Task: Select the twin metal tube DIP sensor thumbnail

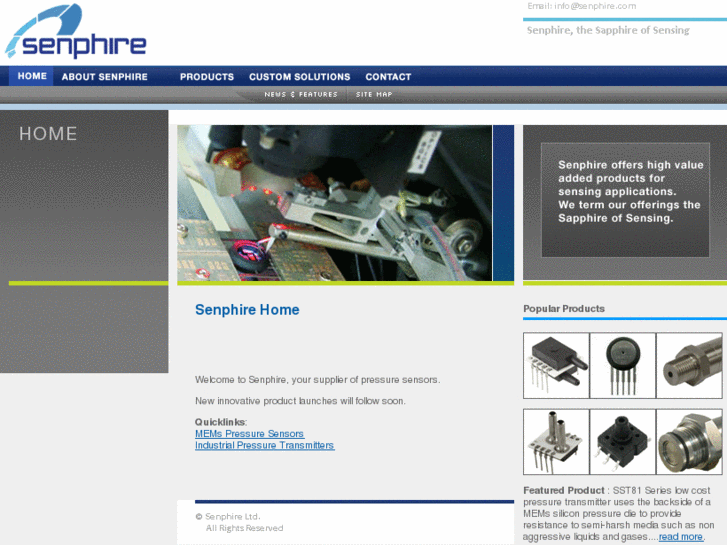Action: (x=556, y=442)
